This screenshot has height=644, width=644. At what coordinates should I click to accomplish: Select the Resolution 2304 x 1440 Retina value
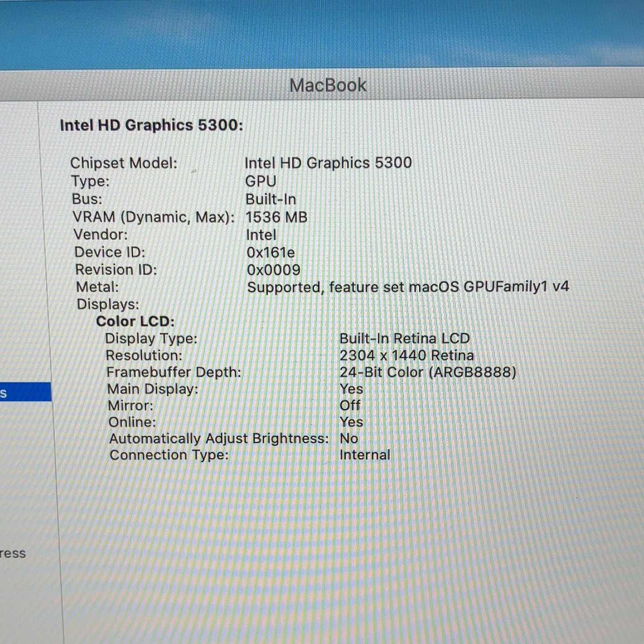click(x=406, y=356)
